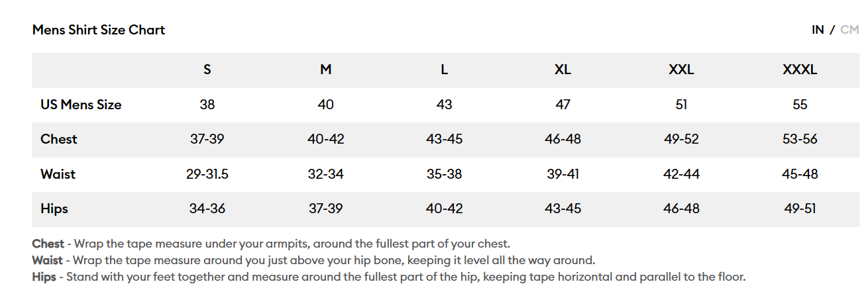The height and width of the screenshot is (288, 868).
Task: Click the 40-42 chest measurement cell
Action: pyautogui.click(x=325, y=139)
